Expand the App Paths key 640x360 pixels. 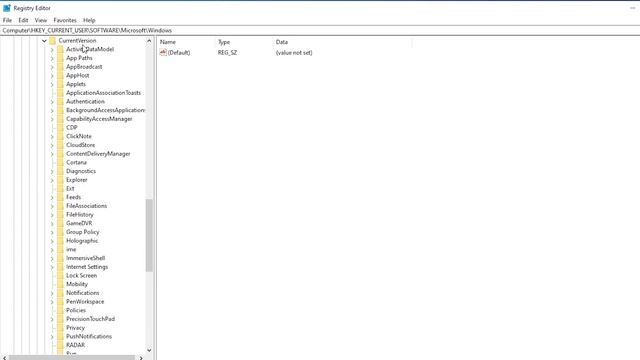pyautogui.click(x=52, y=58)
